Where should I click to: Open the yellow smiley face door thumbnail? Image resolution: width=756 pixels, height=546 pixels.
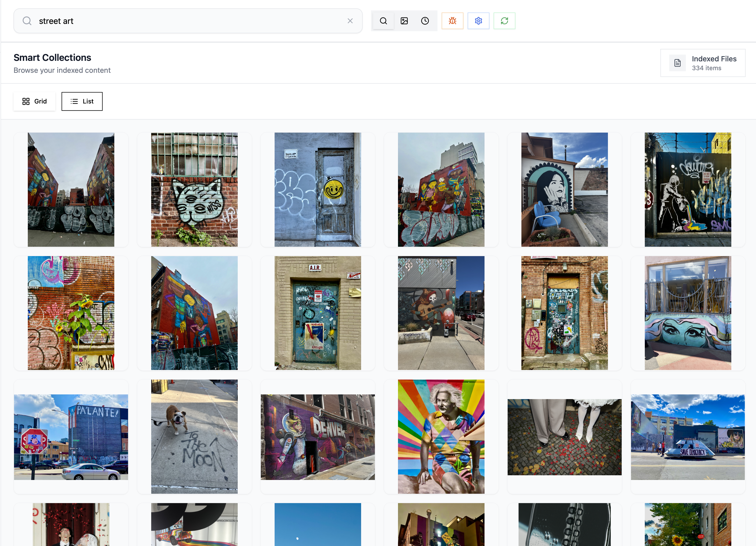(318, 190)
